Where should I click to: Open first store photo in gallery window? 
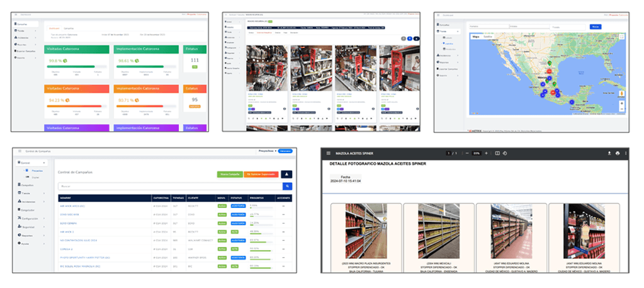(267, 68)
